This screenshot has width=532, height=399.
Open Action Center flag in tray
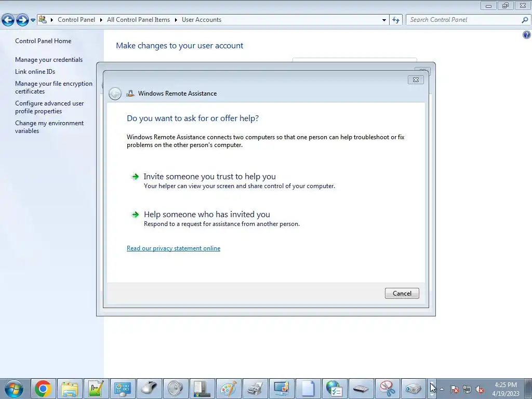pos(455,389)
